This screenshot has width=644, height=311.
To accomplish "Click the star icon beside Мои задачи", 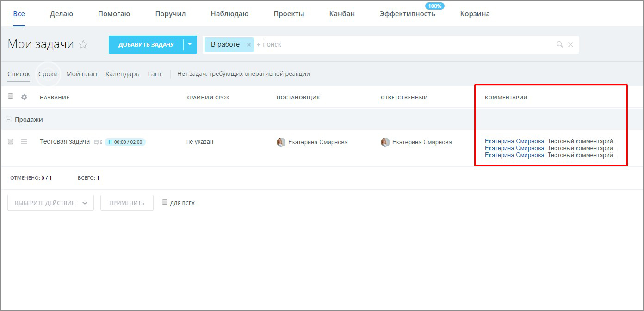I will 83,44.
